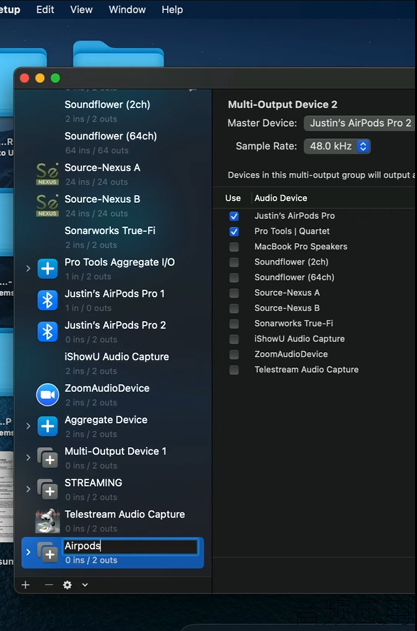Enable Soundflower (64ch) checkbox

[234, 277]
